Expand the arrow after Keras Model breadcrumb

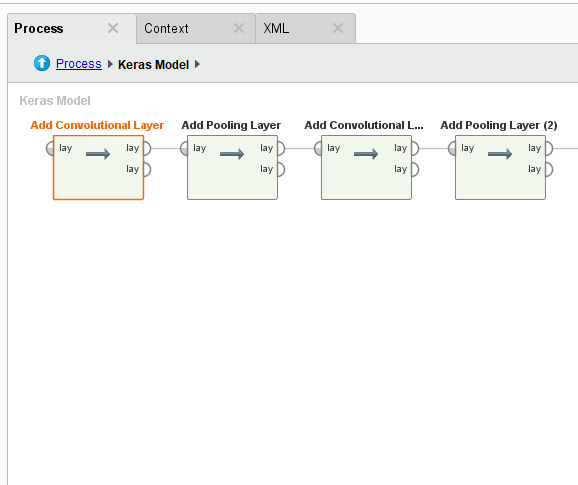[197, 64]
